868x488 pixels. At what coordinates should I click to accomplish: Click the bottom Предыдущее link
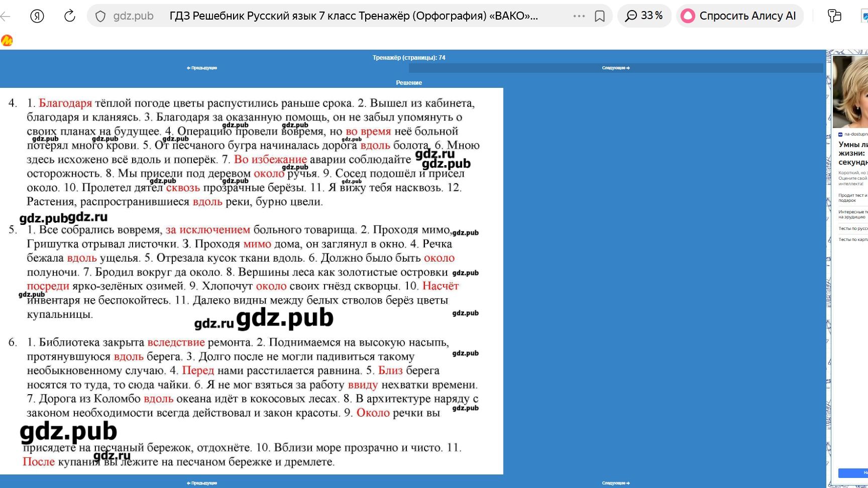click(202, 483)
